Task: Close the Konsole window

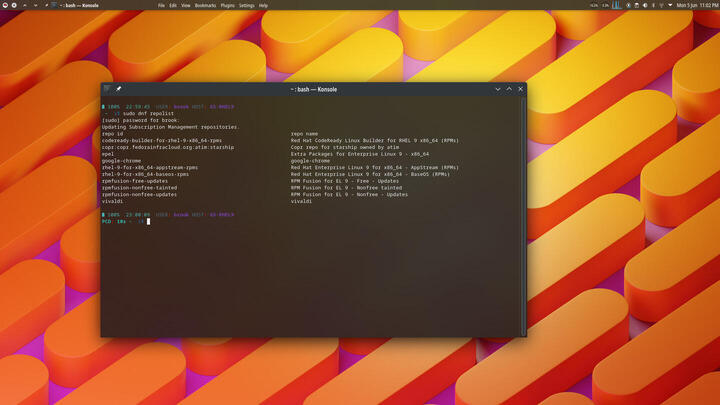Action: 521,89
